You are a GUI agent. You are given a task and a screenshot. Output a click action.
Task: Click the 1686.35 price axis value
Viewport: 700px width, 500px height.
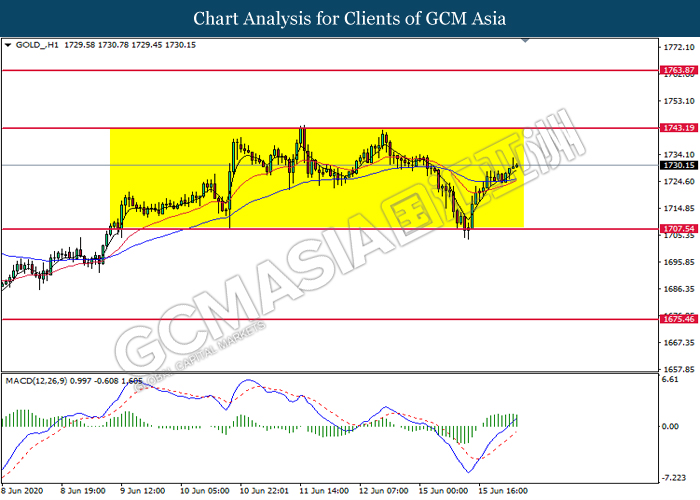point(679,289)
